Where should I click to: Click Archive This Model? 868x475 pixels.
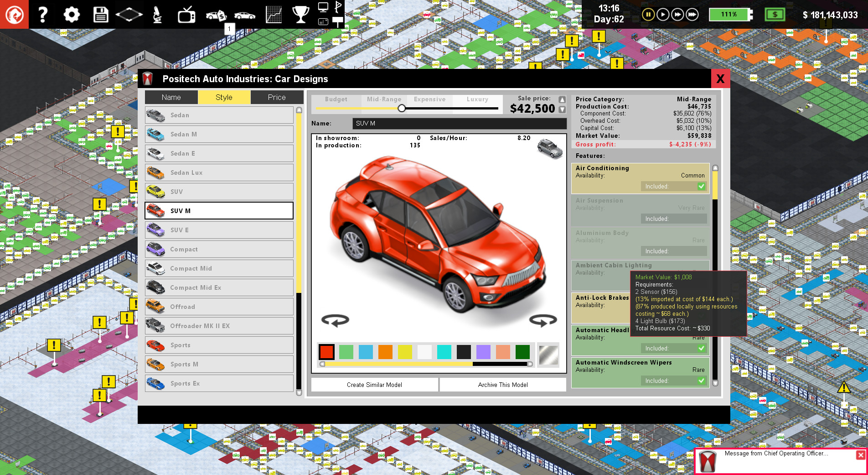click(502, 385)
